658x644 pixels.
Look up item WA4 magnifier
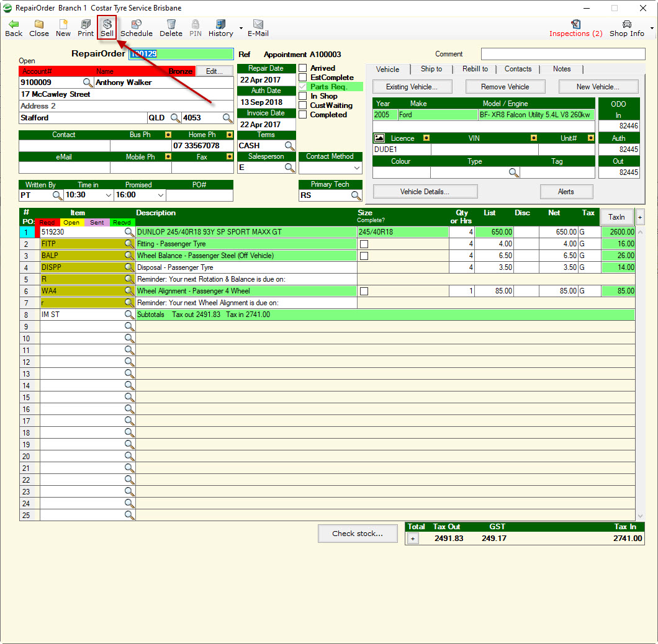(x=129, y=291)
